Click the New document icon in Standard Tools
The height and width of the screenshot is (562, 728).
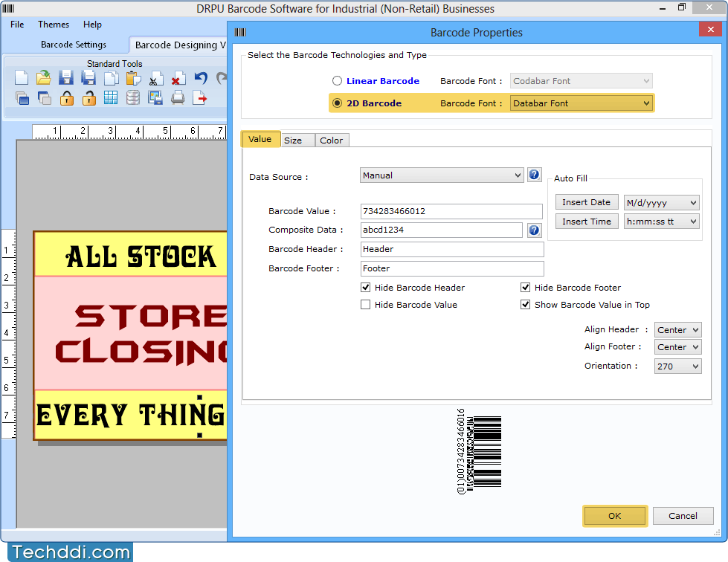tap(22, 77)
